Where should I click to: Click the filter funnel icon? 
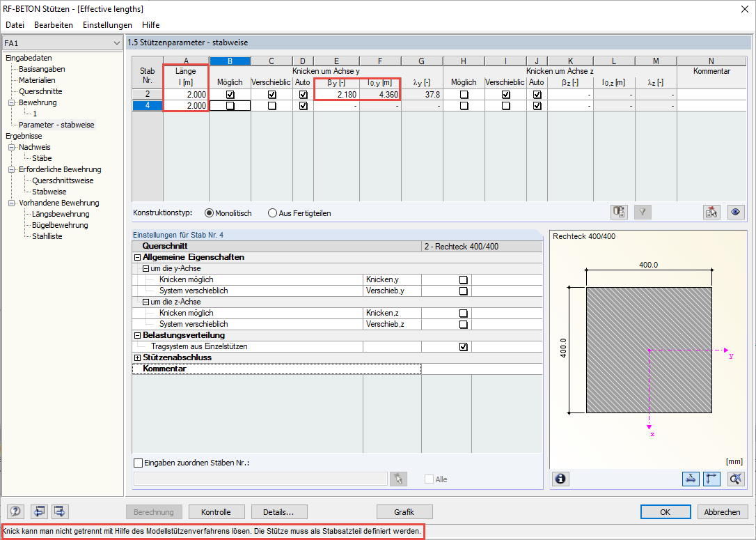tap(643, 212)
